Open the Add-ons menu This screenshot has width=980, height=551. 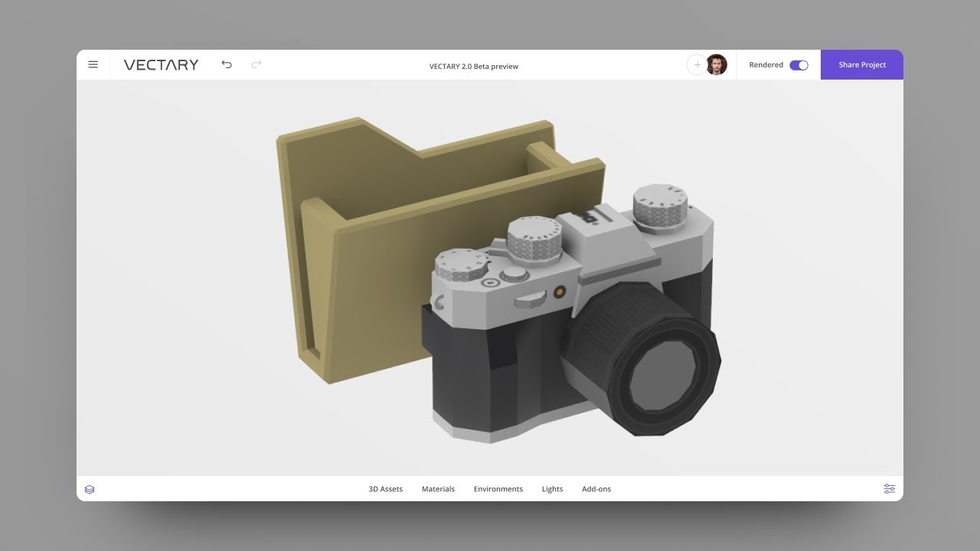point(596,488)
